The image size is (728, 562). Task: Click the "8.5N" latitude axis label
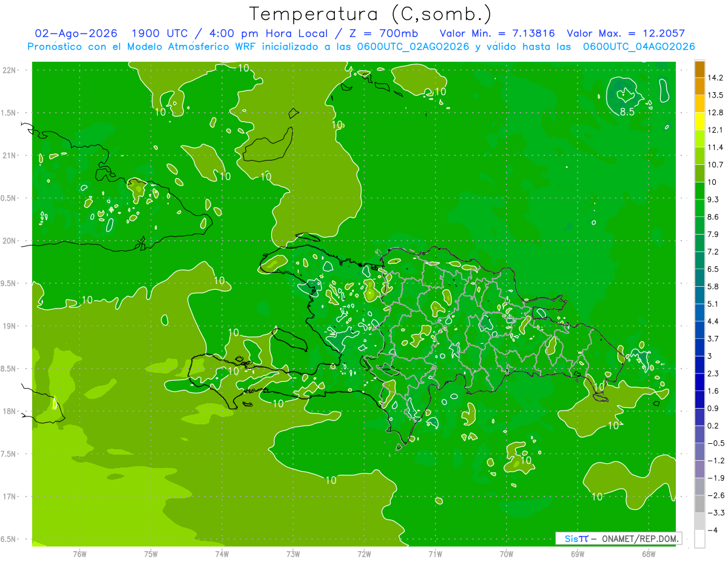tap(9, 369)
